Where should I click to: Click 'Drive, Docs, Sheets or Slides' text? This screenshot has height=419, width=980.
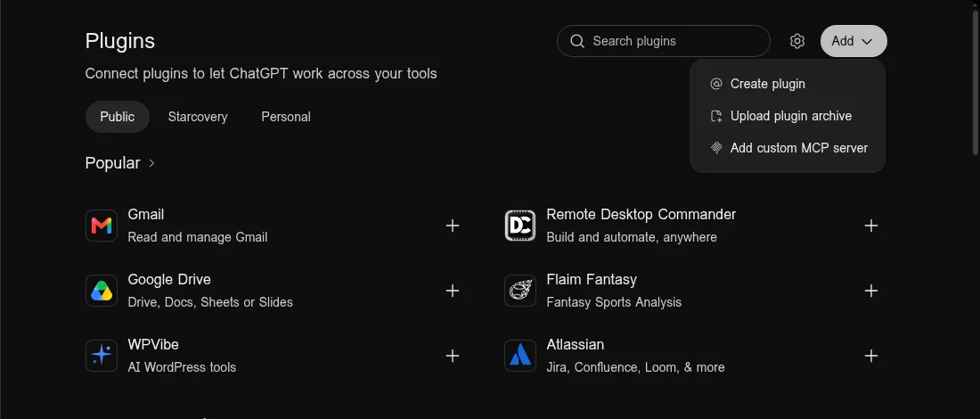point(210,303)
